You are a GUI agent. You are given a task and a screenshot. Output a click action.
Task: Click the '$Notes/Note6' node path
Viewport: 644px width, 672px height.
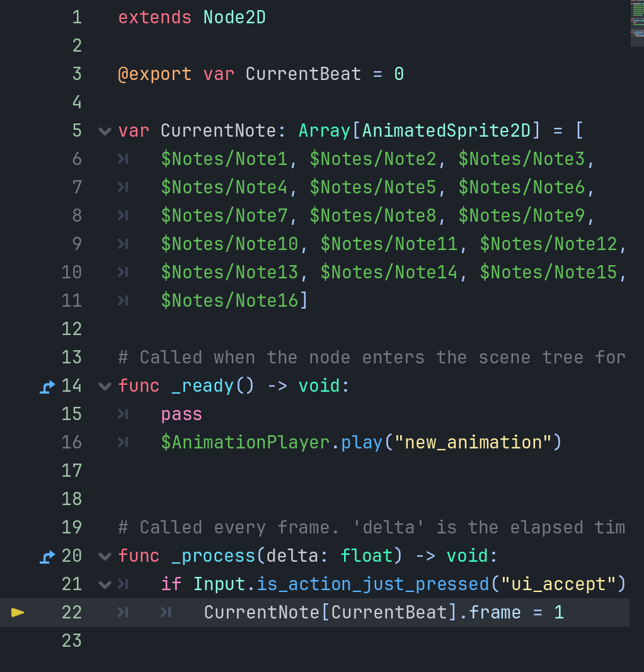tap(521, 187)
